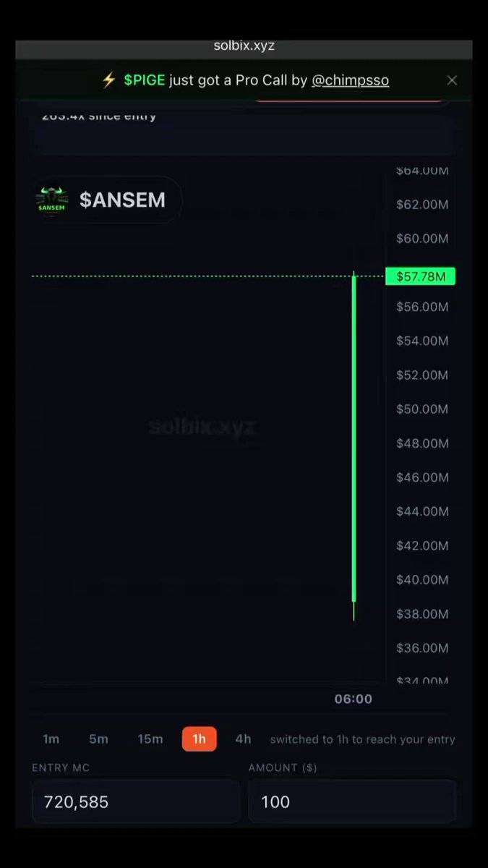Click the solbix.xyz address bar
This screenshot has height=868, width=488.
(244, 46)
